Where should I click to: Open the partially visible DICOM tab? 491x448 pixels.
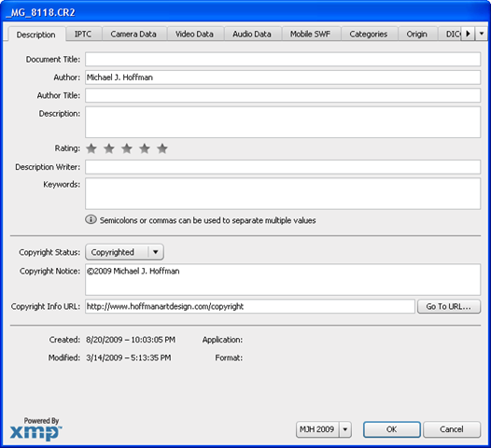click(451, 34)
